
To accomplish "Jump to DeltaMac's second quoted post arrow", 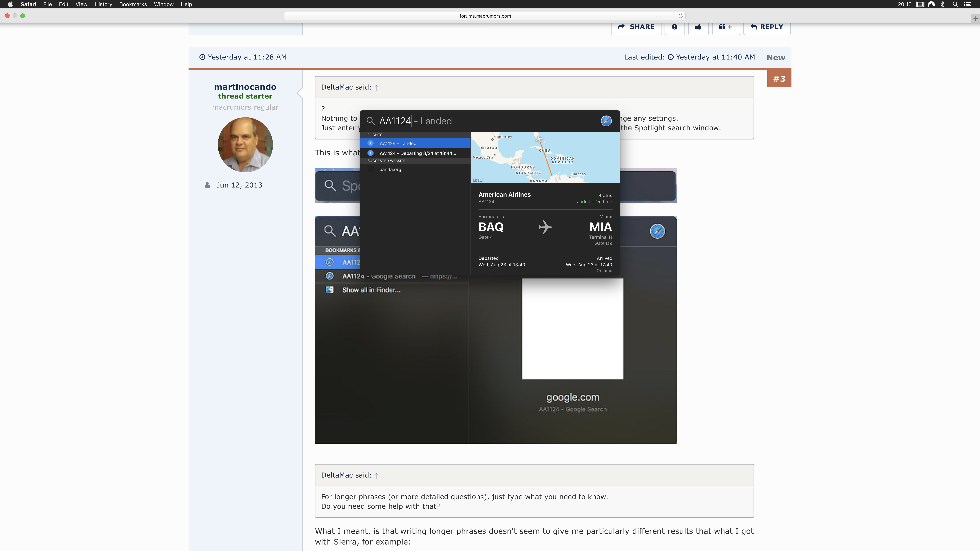I will pos(376,475).
